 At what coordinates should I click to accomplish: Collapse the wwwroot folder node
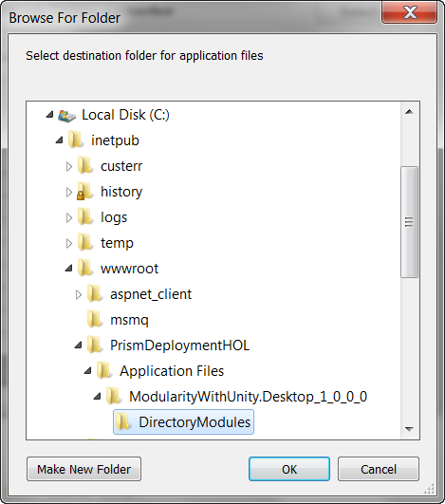(x=68, y=269)
